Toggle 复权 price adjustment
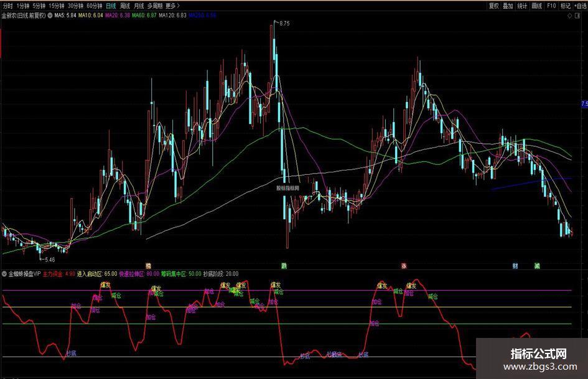 point(493,6)
